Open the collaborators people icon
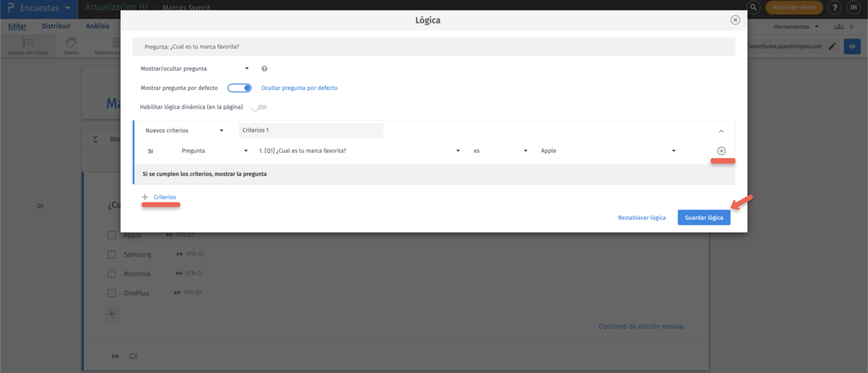The height and width of the screenshot is (373, 868). (839, 27)
